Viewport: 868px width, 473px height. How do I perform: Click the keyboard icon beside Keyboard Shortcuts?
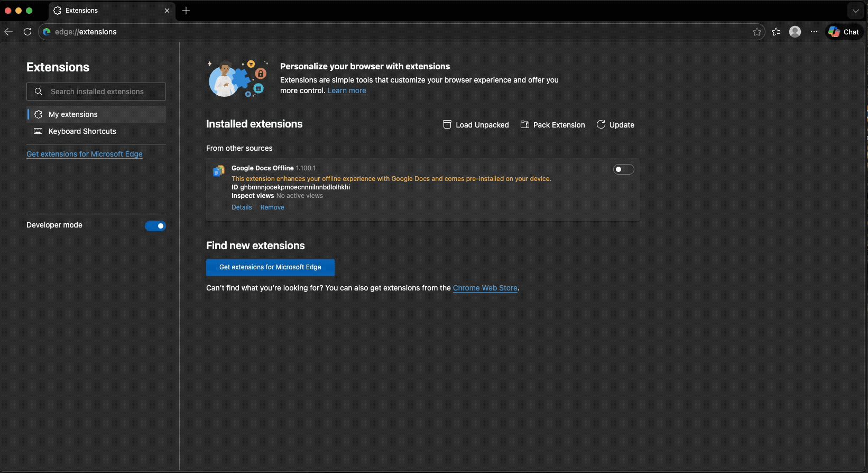38,131
